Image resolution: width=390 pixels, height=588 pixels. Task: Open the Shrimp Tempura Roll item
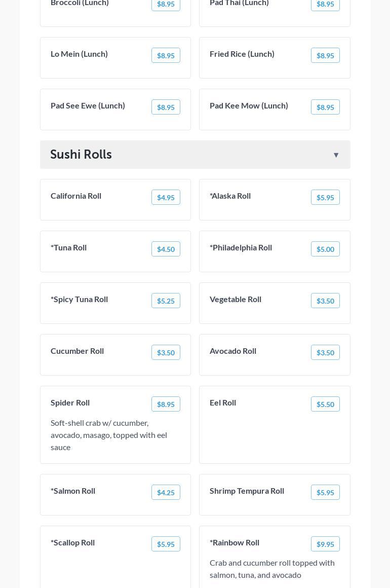pyautogui.click(x=247, y=491)
